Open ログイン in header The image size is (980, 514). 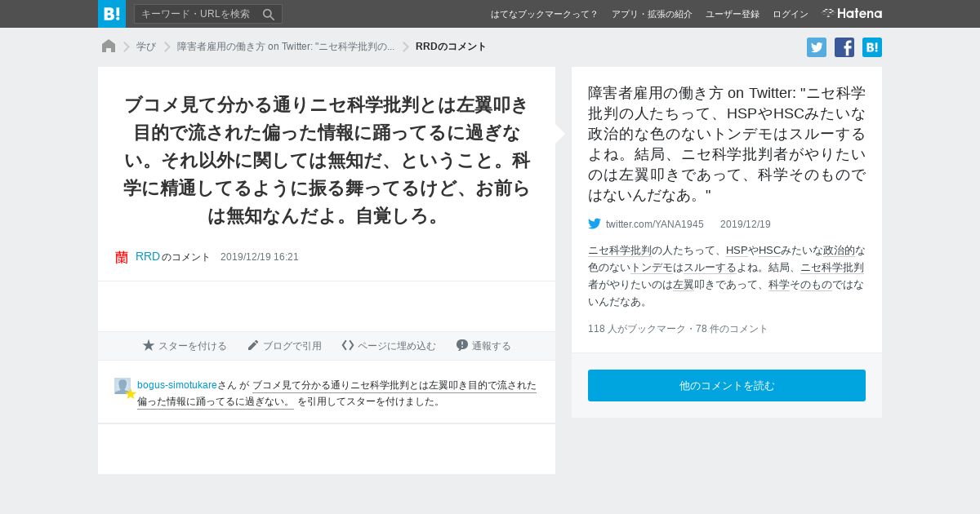[791, 14]
